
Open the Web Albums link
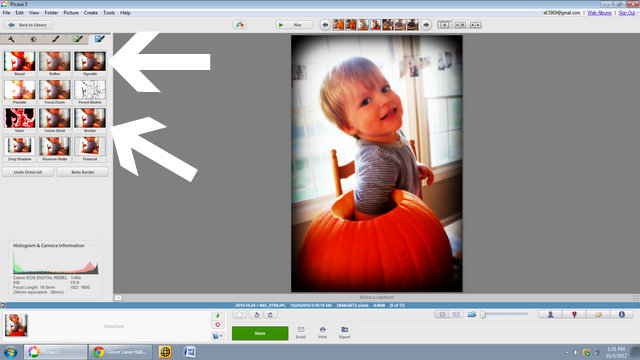pos(599,13)
